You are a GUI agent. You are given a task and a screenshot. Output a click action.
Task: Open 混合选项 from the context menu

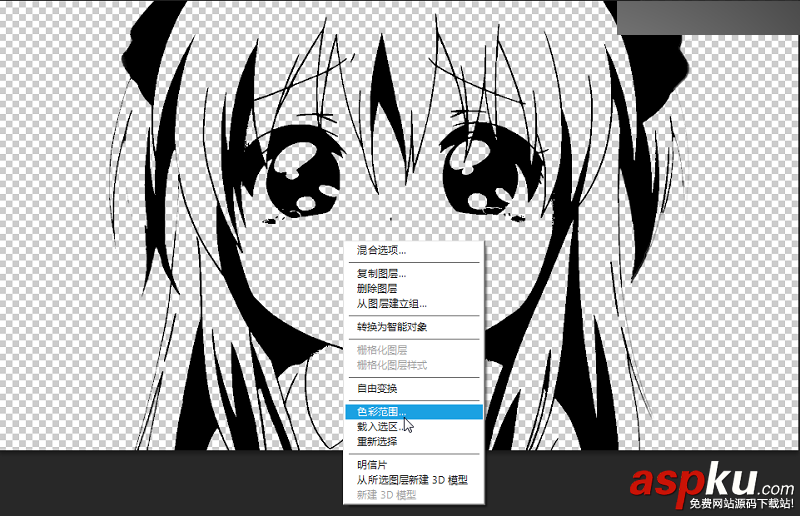click(413, 251)
